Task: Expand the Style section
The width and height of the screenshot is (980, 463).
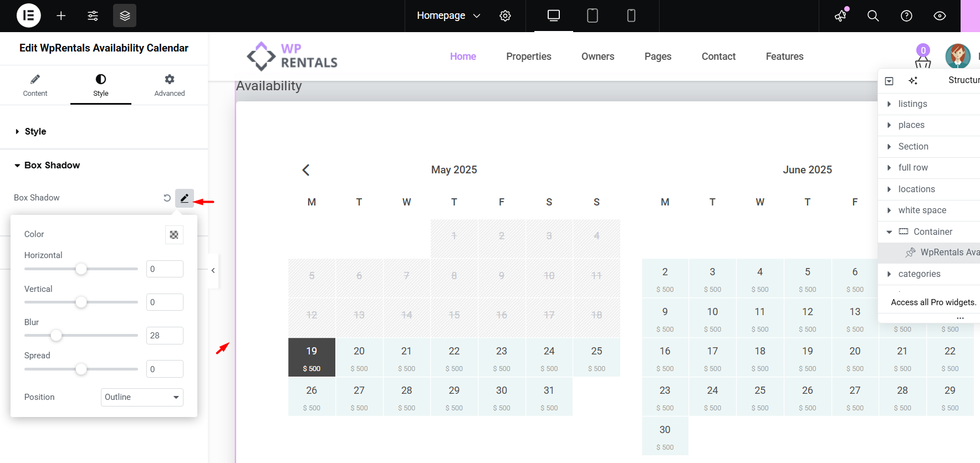Action: point(35,131)
